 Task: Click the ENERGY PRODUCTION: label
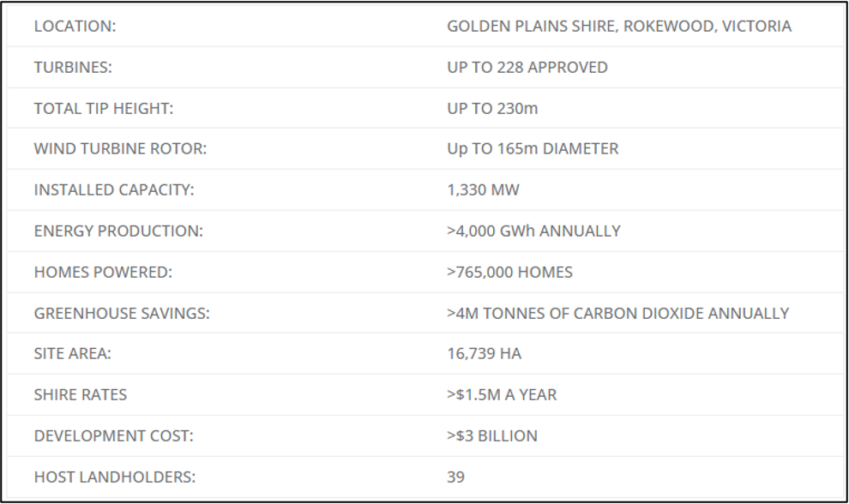118,231
